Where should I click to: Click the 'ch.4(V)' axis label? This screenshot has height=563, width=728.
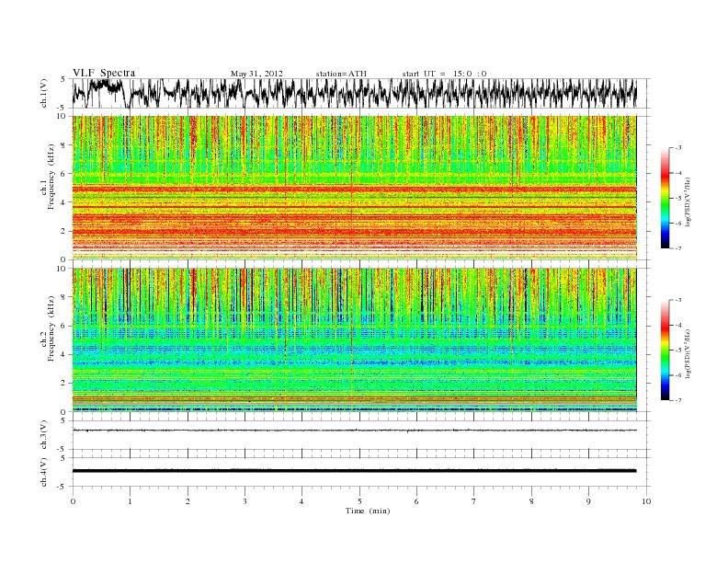pos(44,472)
